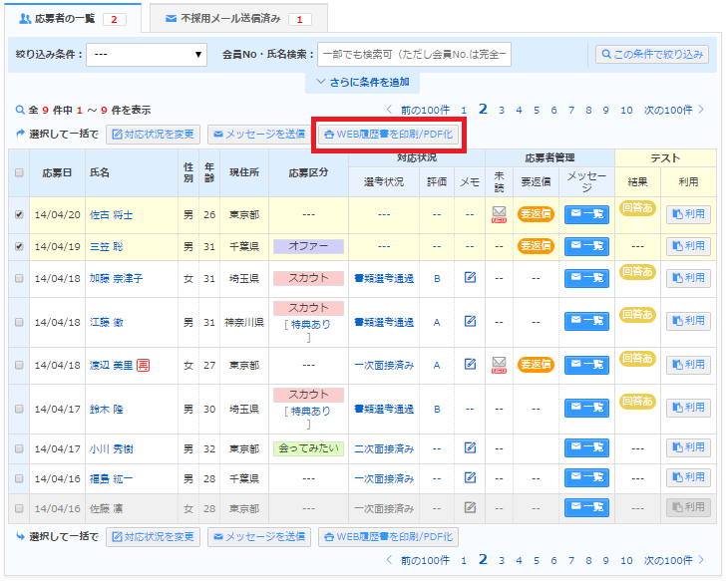
Task: Uncheck the checkbox for 佐古 将士
Action: (19, 214)
